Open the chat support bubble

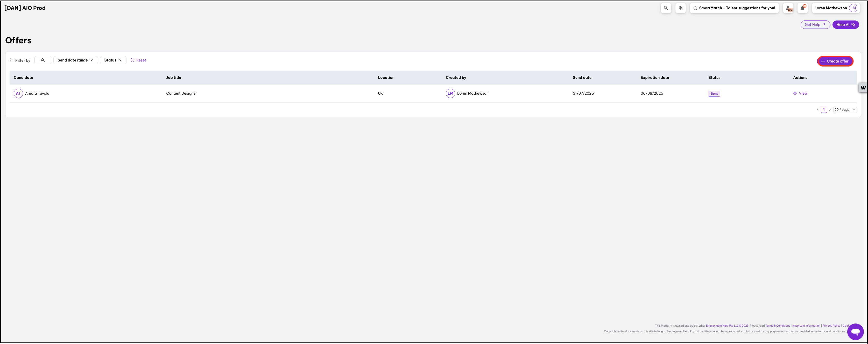855,332
